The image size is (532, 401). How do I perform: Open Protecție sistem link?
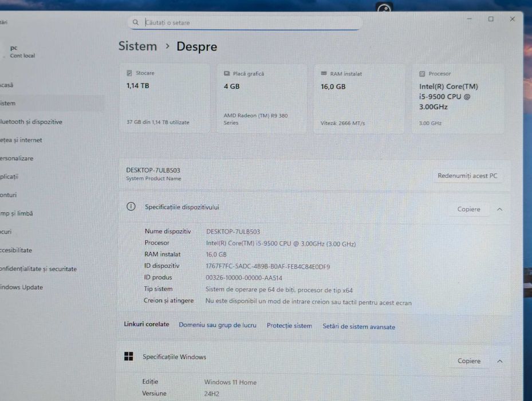[289, 325]
